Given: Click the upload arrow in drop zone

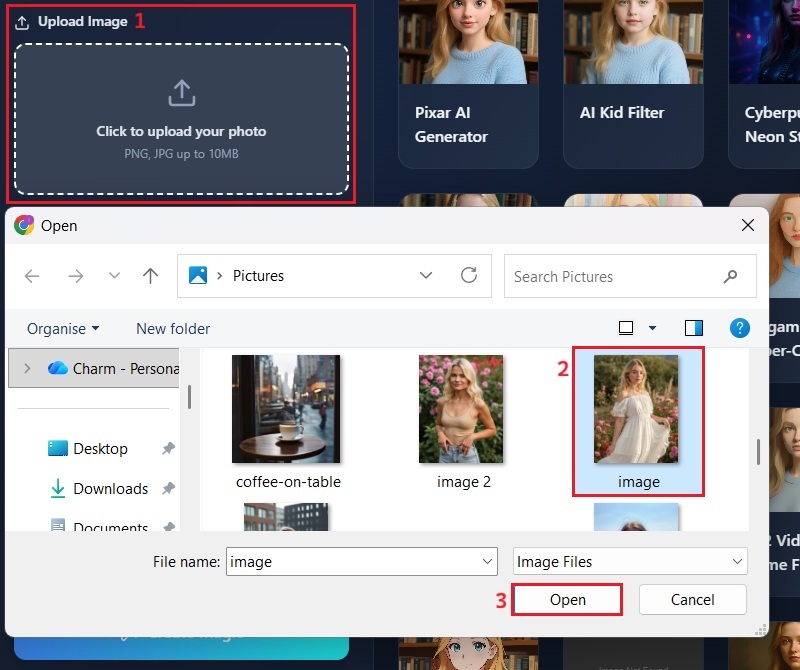Looking at the screenshot, I should click(x=181, y=94).
